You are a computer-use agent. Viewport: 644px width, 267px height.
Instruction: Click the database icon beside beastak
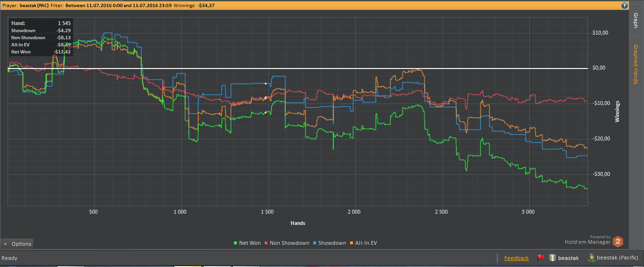(552, 258)
